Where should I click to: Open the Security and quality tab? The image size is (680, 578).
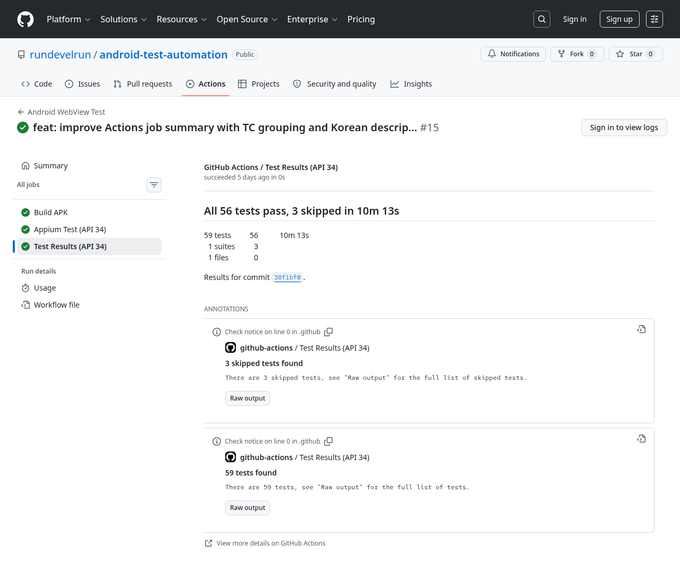334,84
